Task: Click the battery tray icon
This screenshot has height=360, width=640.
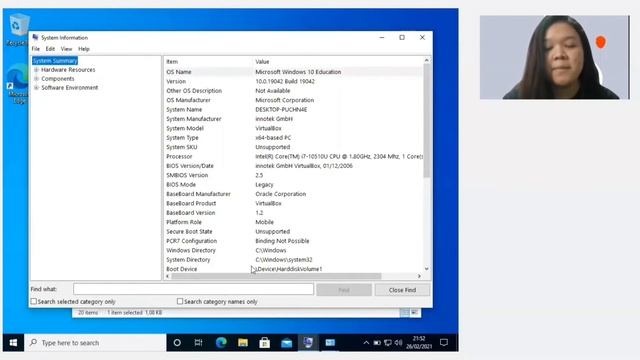Action: (x=377, y=343)
